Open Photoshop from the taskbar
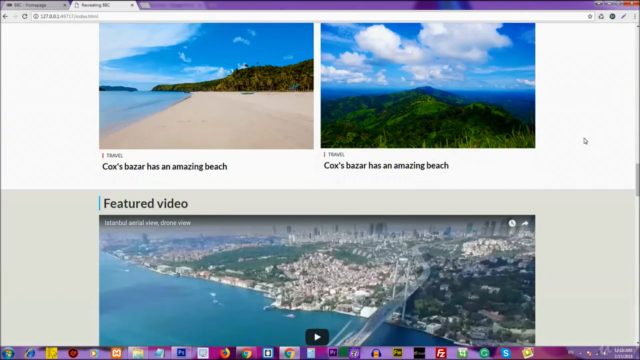This screenshot has height=360, width=640. [x=181, y=353]
